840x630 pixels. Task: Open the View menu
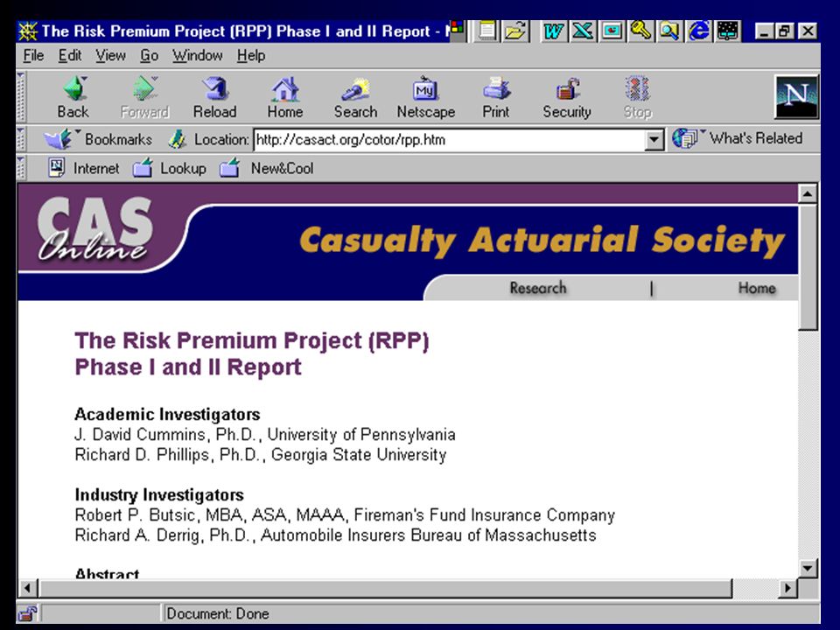click(x=110, y=56)
